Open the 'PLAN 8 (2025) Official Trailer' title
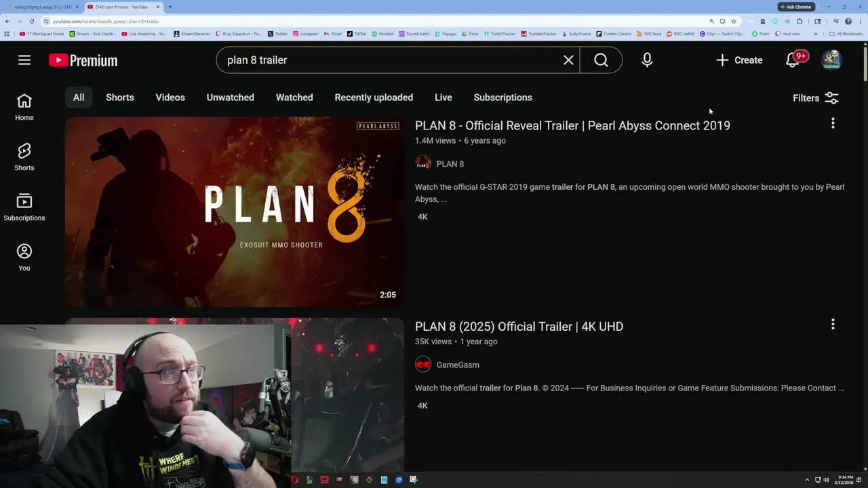This screenshot has height=488, width=868. pos(519,327)
